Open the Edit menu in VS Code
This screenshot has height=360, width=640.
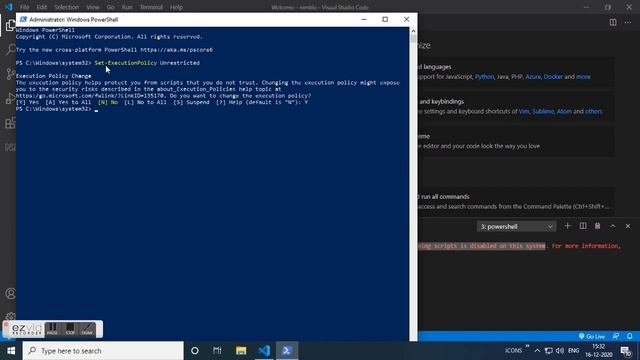pos(41,7)
